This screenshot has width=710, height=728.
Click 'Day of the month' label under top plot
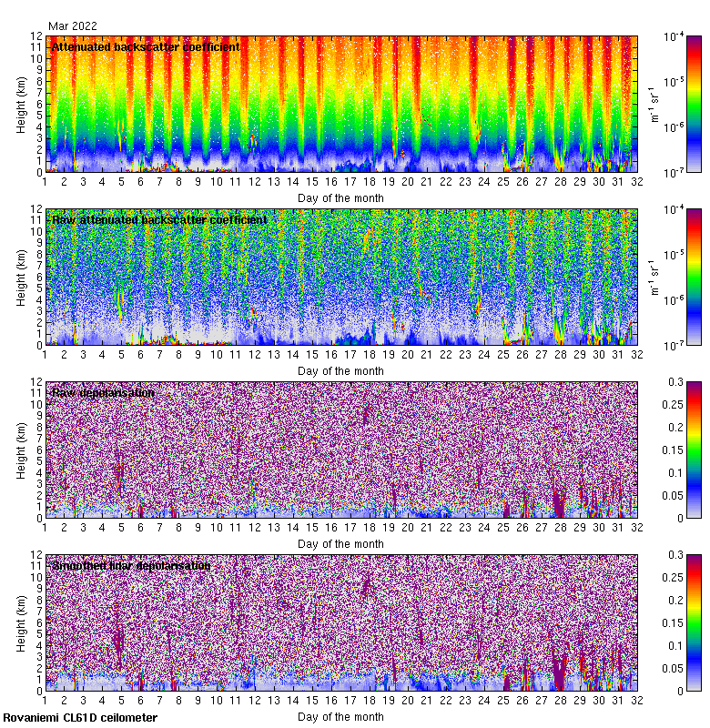tap(341, 197)
